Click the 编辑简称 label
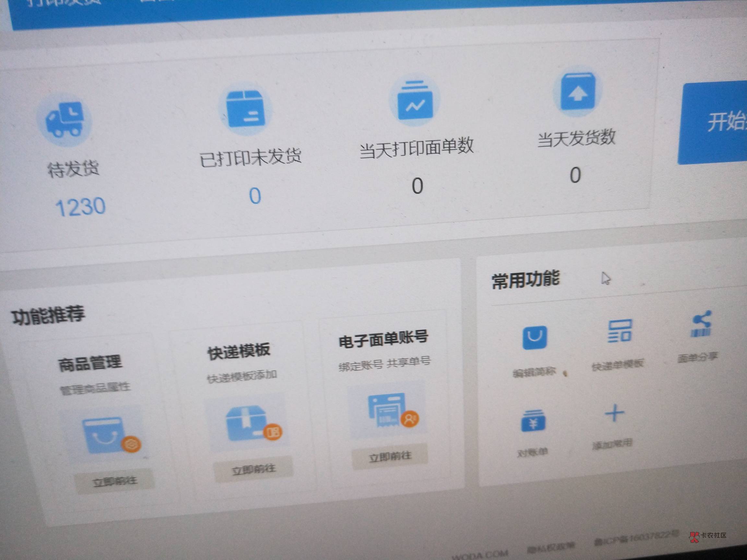The image size is (747, 560). pyautogui.click(x=534, y=372)
